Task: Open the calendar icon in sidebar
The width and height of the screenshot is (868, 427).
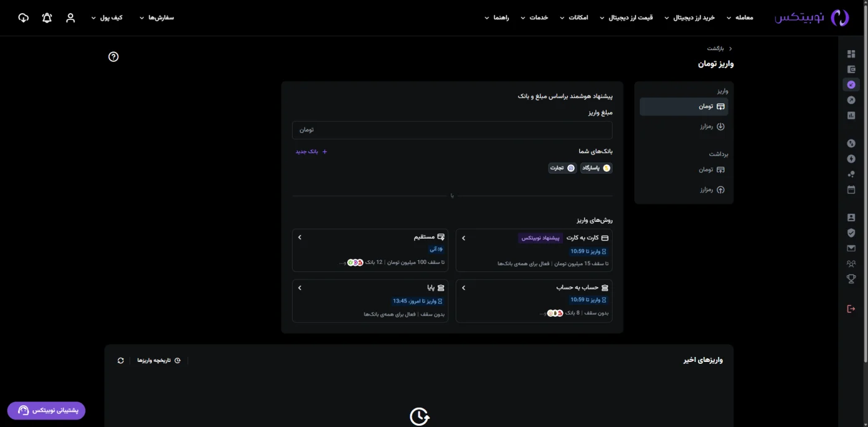Action: (851, 190)
